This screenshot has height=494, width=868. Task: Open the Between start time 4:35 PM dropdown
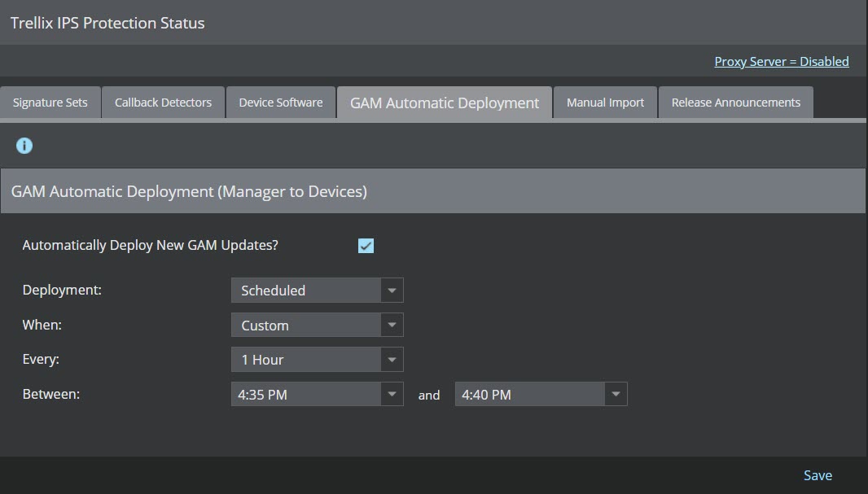tap(318, 395)
